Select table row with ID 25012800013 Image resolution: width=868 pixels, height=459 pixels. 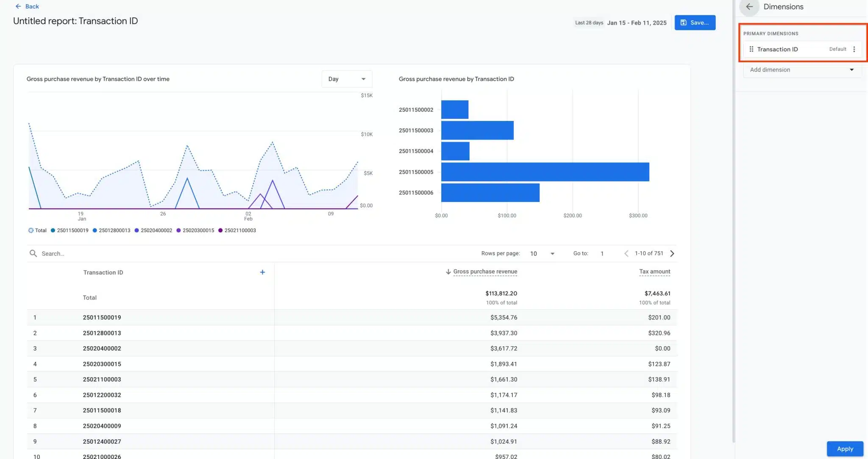pos(352,333)
